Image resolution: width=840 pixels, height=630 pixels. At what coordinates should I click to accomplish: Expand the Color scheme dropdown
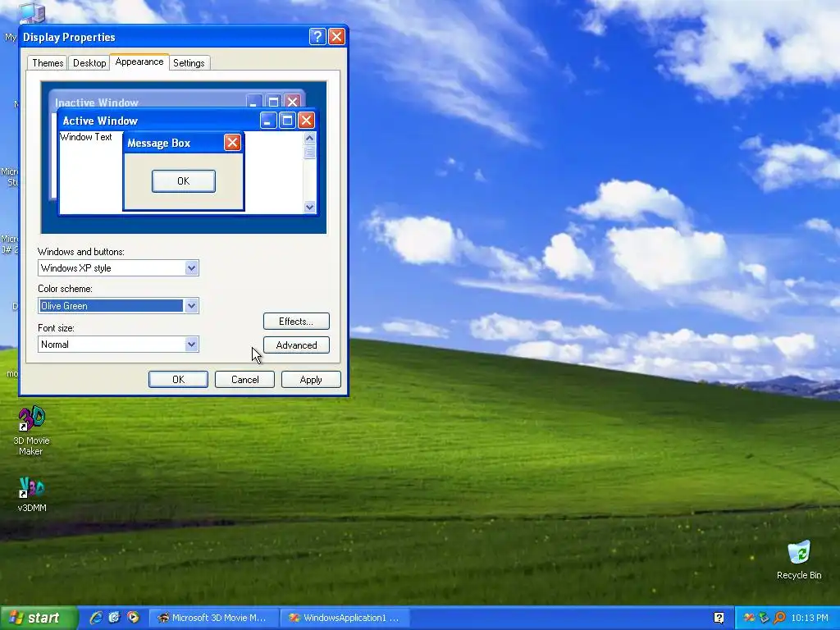click(191, 306)
